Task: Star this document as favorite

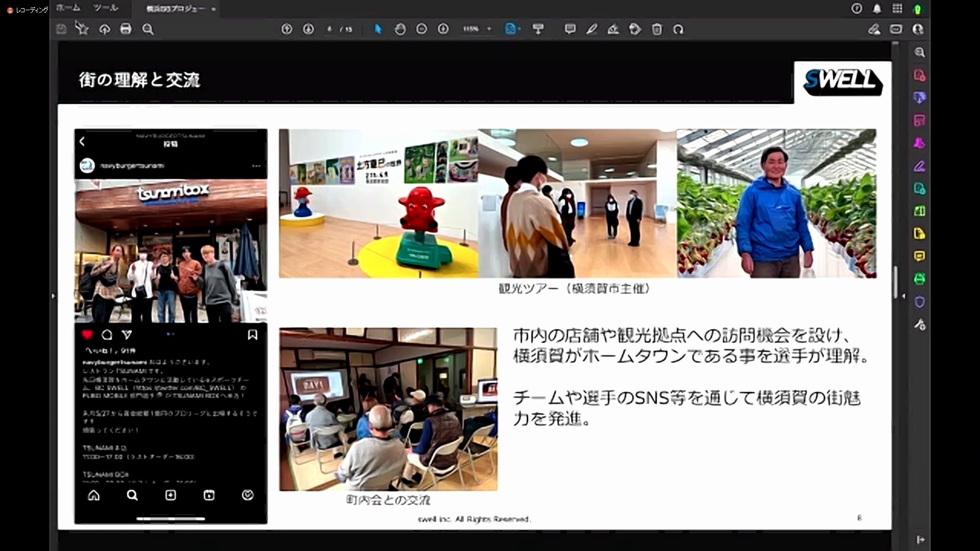Action: pos(82,29)
